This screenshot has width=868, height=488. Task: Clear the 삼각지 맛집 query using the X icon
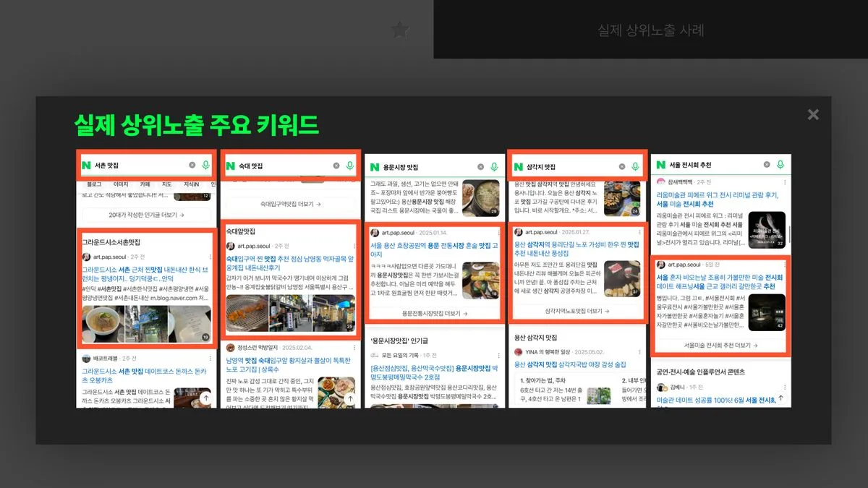(623, 167)
